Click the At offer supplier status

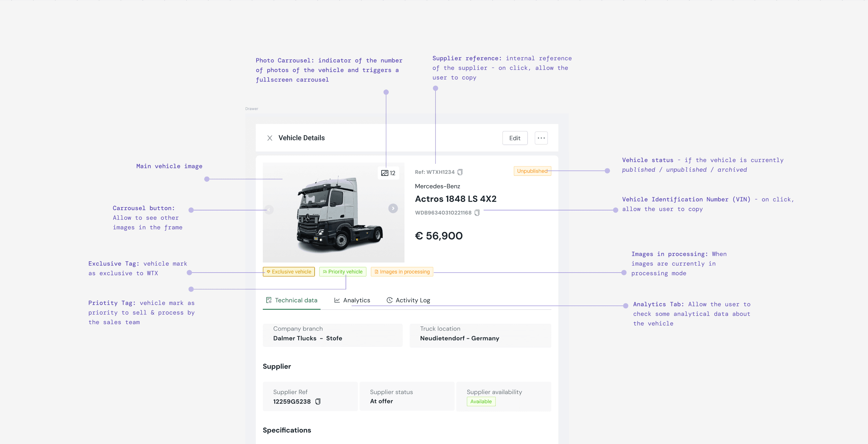click(381, 401)
